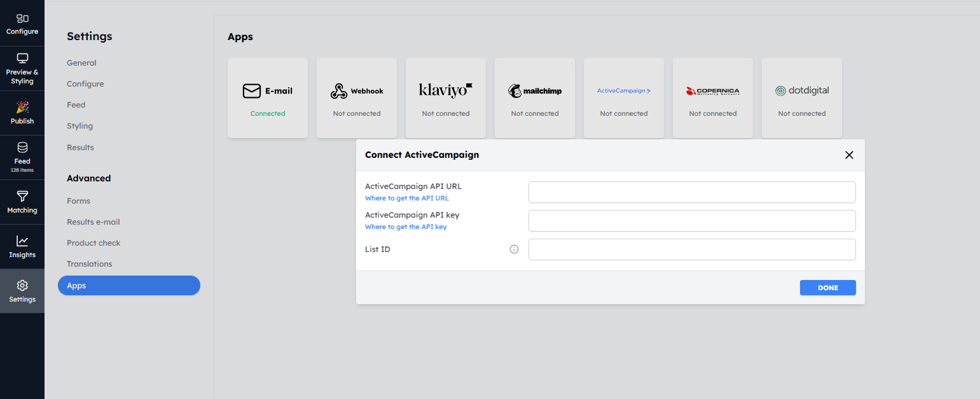
Task: Open the Configure section in sidebar
Action: 22,24
